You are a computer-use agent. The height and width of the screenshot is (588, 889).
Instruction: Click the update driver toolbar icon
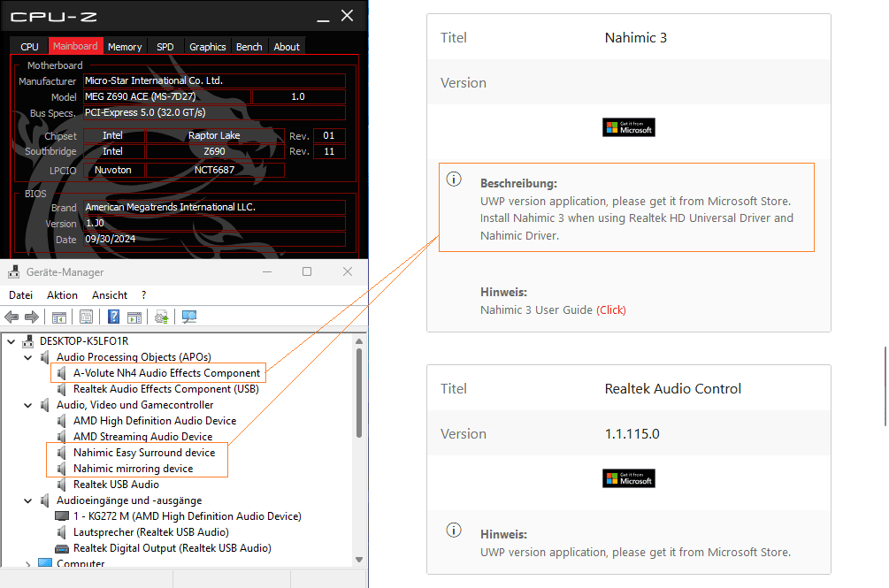point(162,317)
